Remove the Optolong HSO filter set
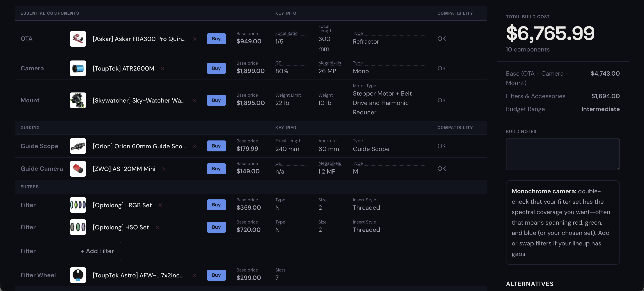 tap(157, 227)
